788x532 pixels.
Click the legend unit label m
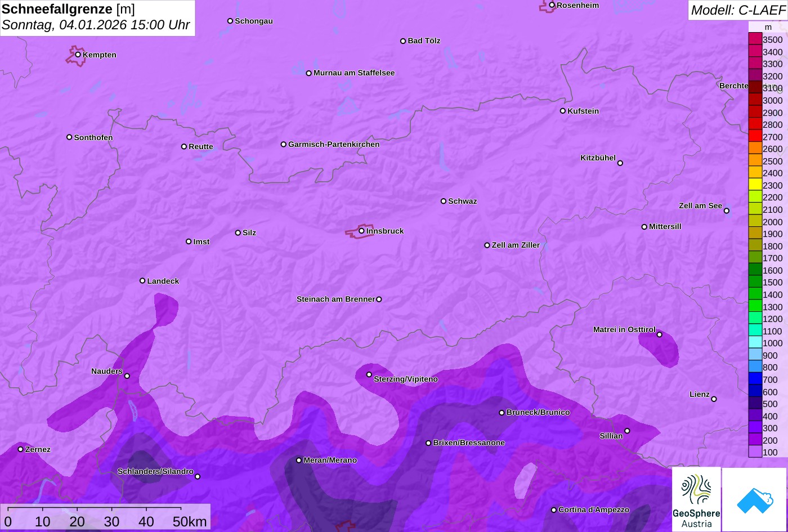click(768, 27)
